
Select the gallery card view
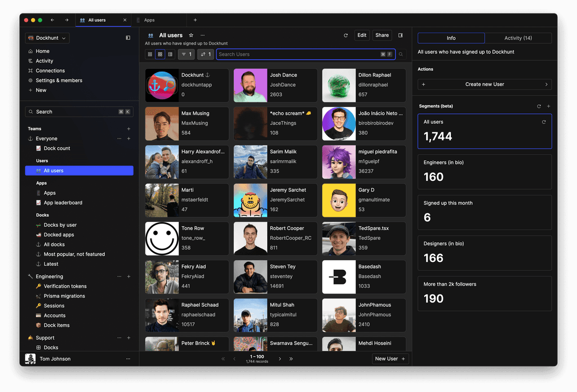161,54
